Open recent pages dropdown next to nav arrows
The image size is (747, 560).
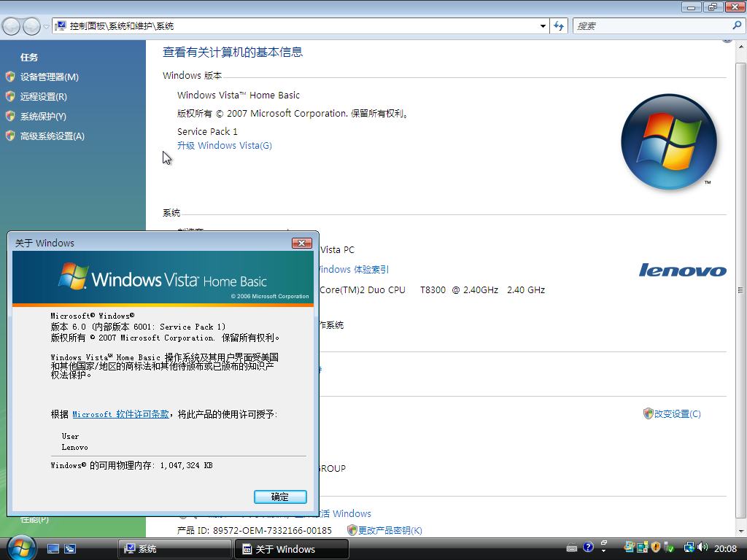click(46, 27)
